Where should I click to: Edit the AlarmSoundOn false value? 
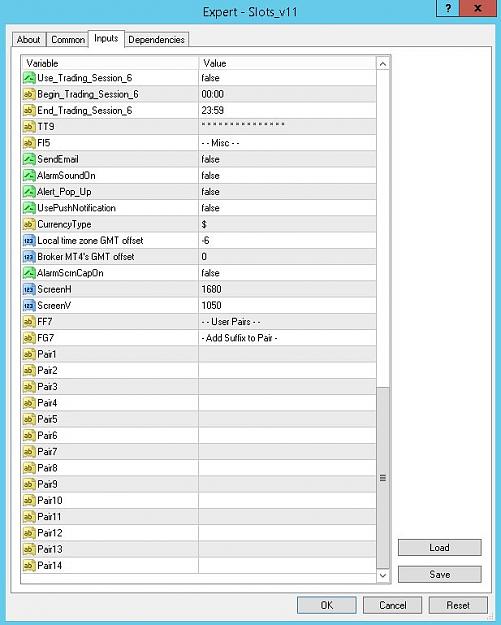click(287, 175)
